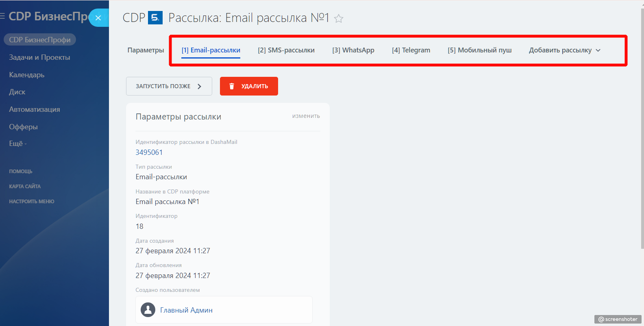Open the [4] Telegram tab
Viewport: 644px width, 326px height.
point(411,50)
